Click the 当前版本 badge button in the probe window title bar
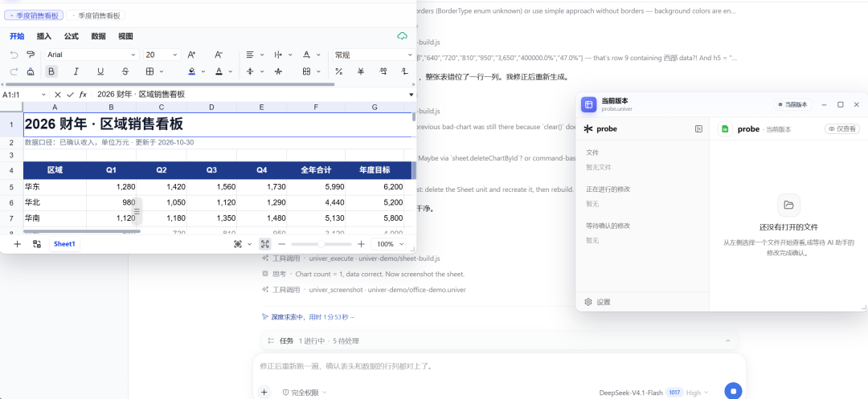 (792, 104)
